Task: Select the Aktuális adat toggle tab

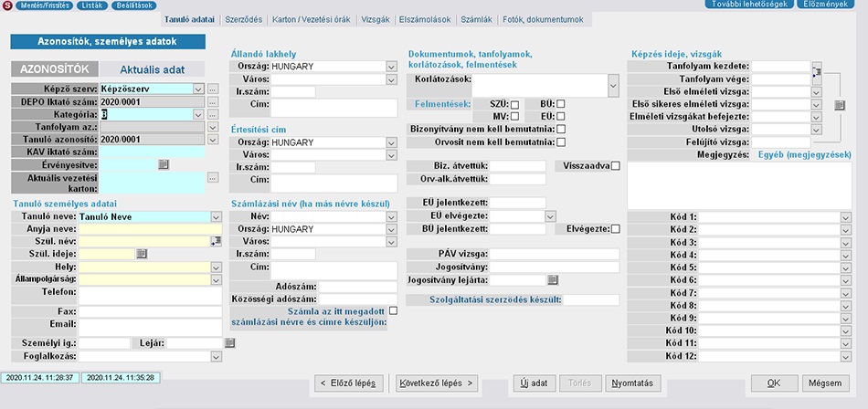Action: [153, 69]
